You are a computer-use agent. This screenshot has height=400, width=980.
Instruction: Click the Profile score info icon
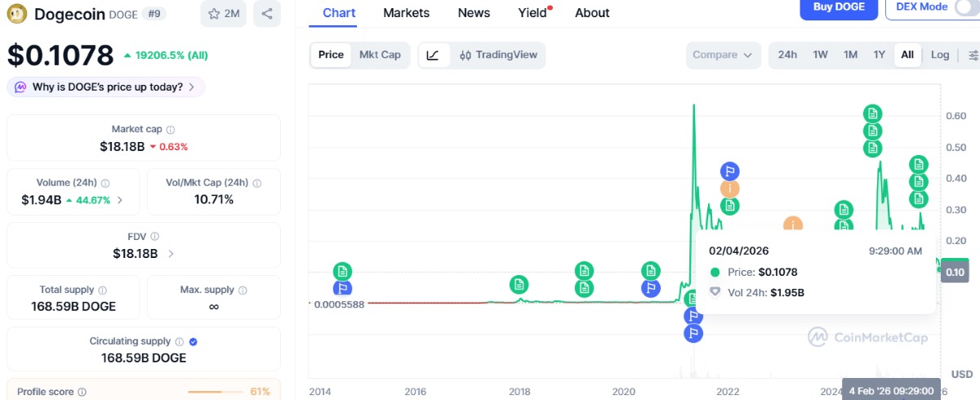[82, 393]
